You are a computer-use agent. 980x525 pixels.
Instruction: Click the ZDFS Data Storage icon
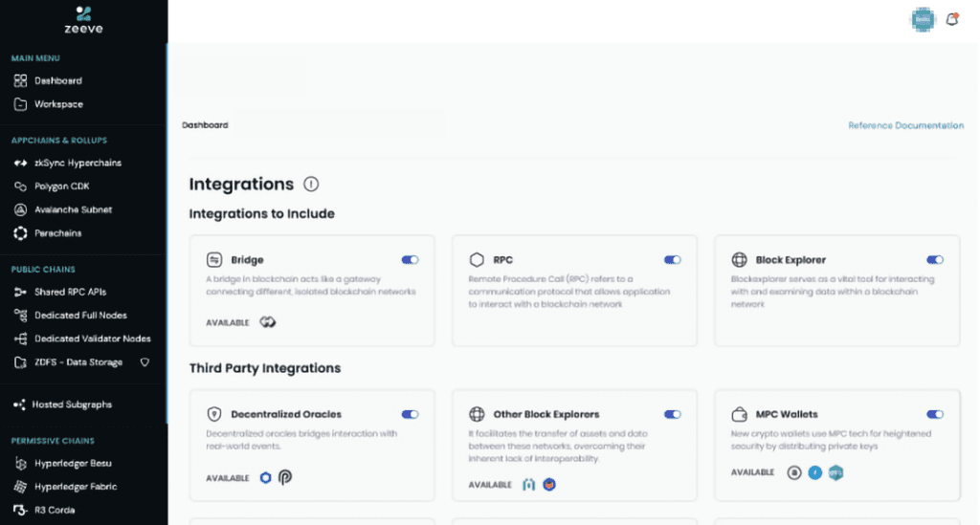[21, 362]
